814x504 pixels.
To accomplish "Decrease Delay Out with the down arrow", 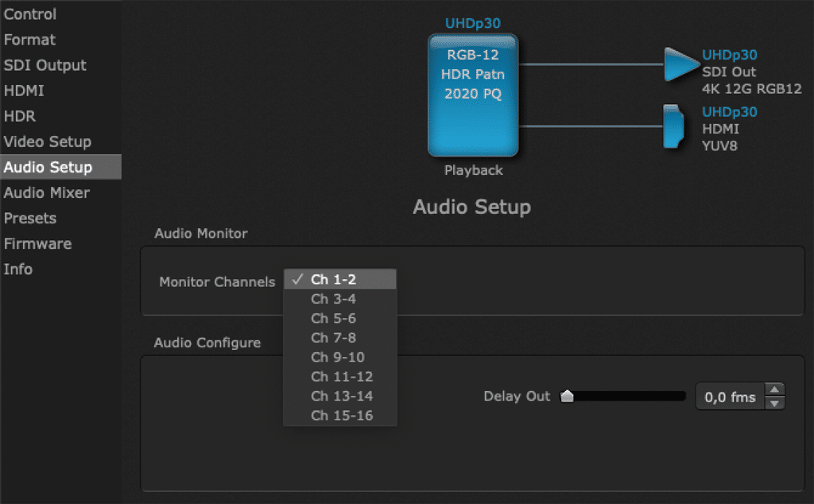I will [774, 403].
